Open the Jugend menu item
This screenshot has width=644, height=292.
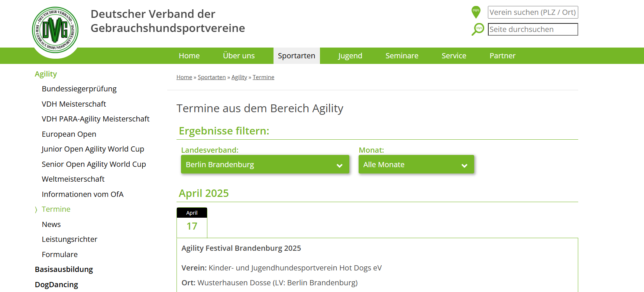pyautogui.click(x=350, y=56)
